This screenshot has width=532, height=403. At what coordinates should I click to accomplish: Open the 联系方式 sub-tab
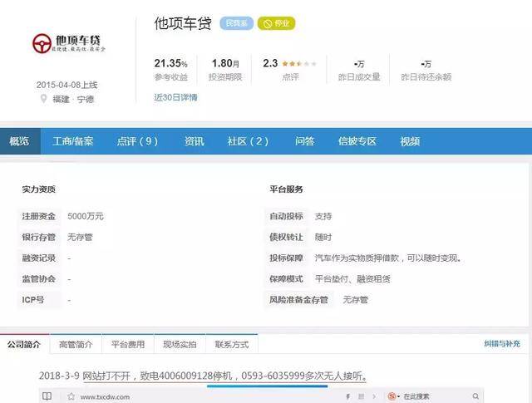(x=232, y=345)
